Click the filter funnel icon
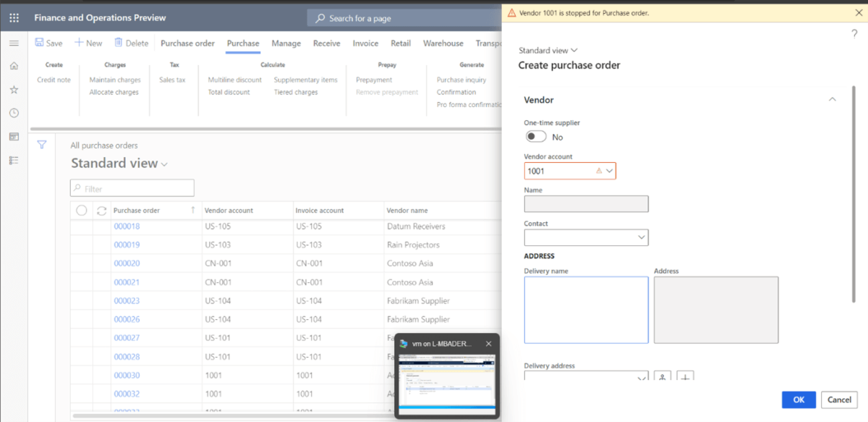868x422 pixels. pos(42,145)
